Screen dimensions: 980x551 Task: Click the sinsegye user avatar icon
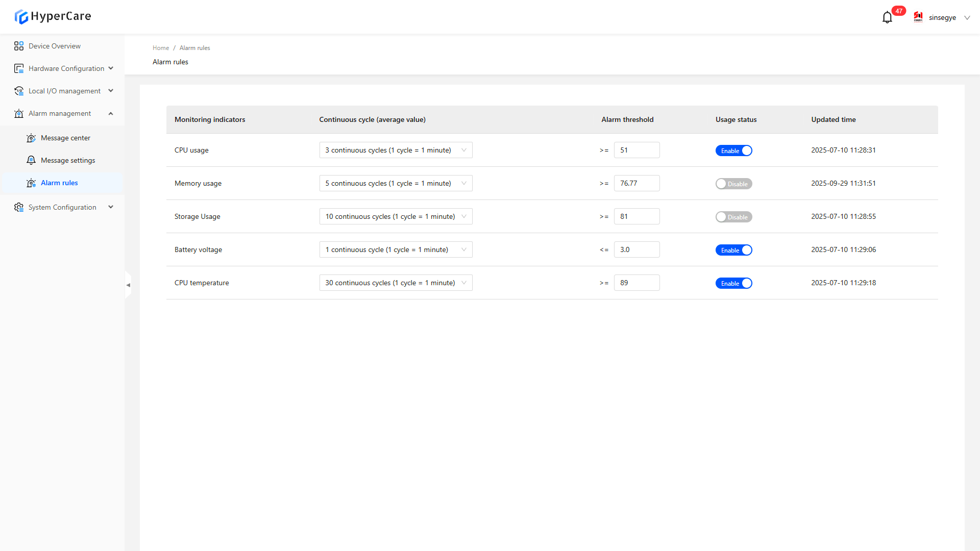click(918, 17)
